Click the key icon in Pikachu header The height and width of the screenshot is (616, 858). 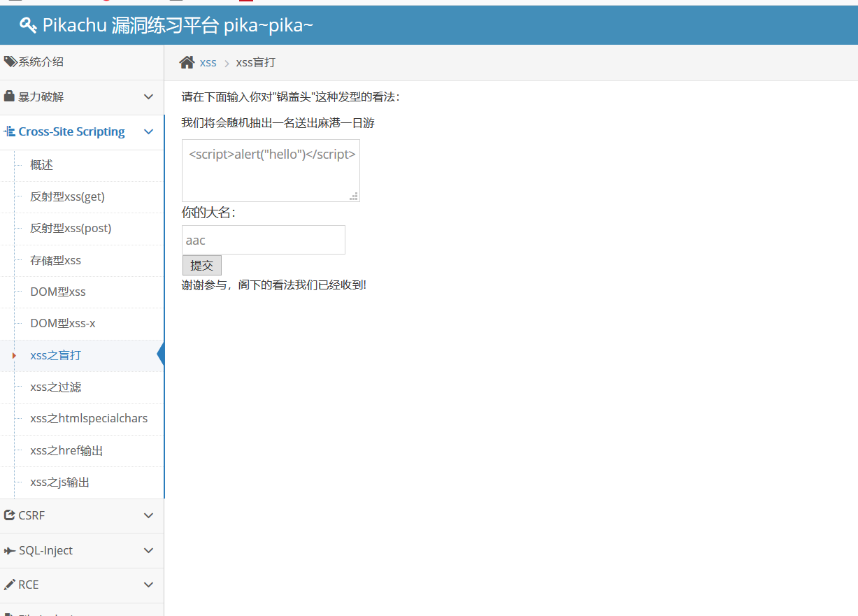(28, 26)
